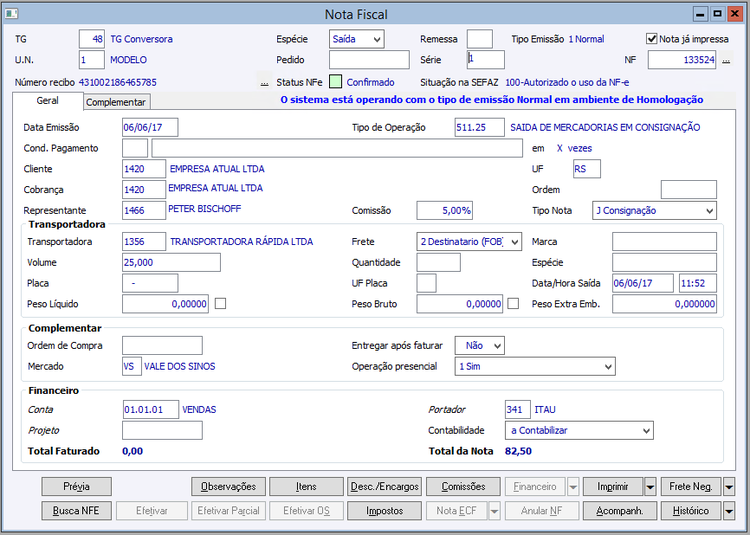
Task: Open the arrow menu beside Imprimir
Action: point(650,487)
